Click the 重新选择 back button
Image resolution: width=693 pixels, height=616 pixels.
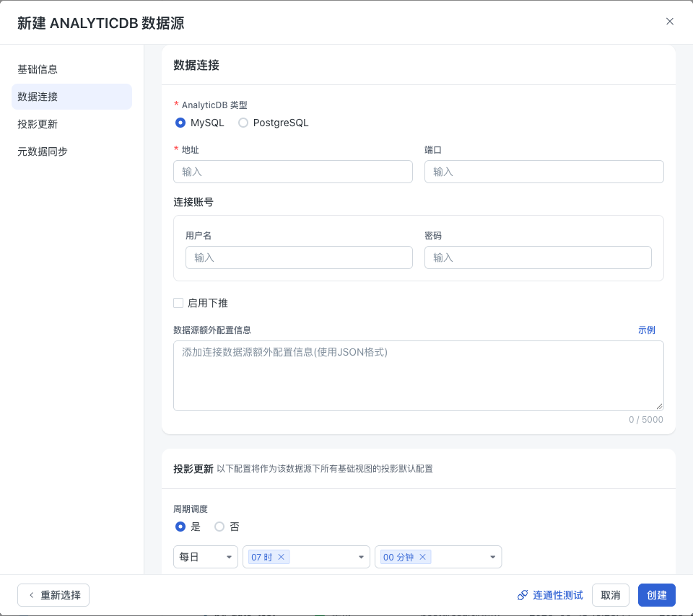point(53,595)
